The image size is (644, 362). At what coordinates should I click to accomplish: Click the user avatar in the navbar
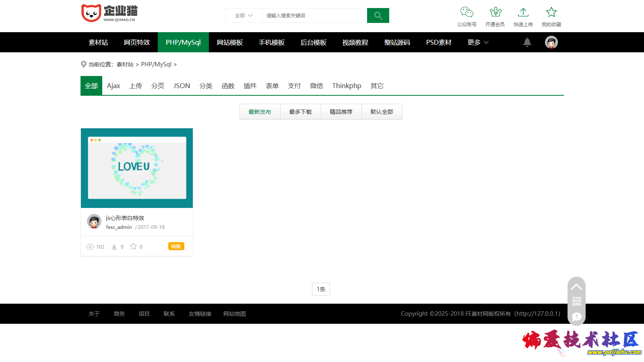pyautogui.click(x=551, y=42)
